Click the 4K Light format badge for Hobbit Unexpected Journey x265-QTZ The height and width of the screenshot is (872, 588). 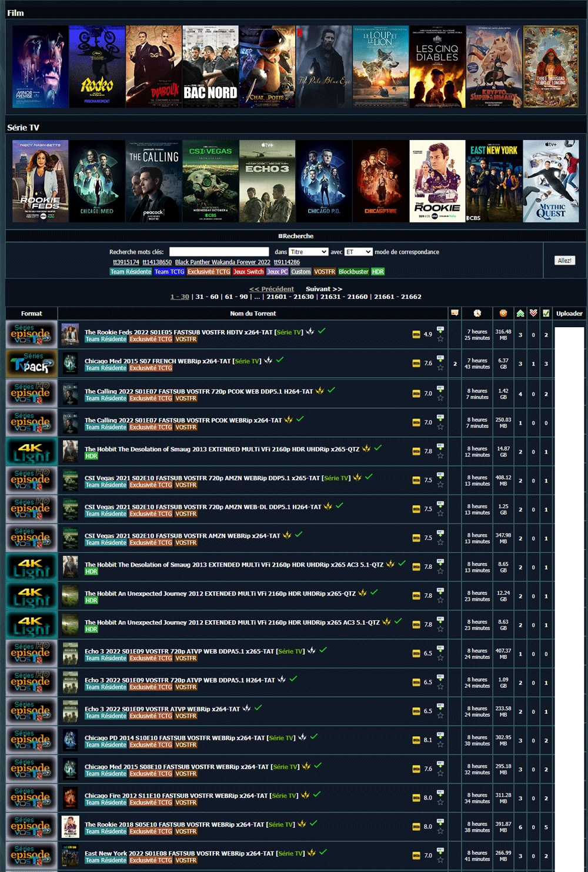click(31, 595)
